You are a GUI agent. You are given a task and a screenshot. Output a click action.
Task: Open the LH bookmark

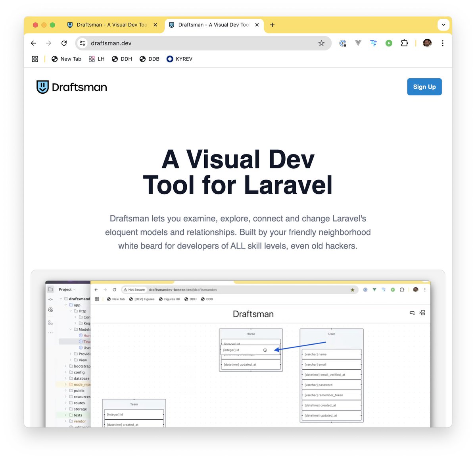coord(96,59)
